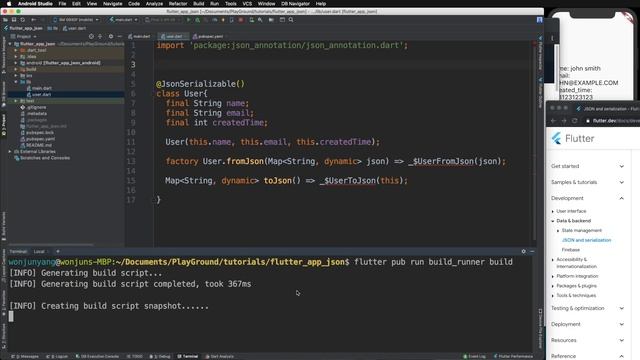Hide the Terminal panel with minus icon
This screenshot has width=640, height=360.
(532, 251)
